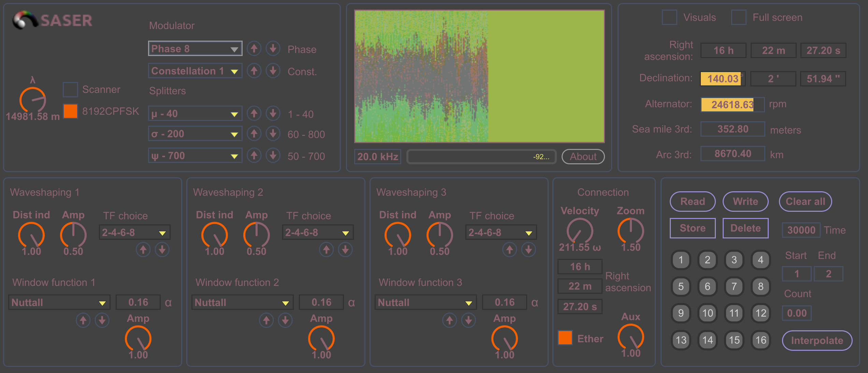Click the Time input field showing 30000
This screenshot has width=868, height=373.
801,230
